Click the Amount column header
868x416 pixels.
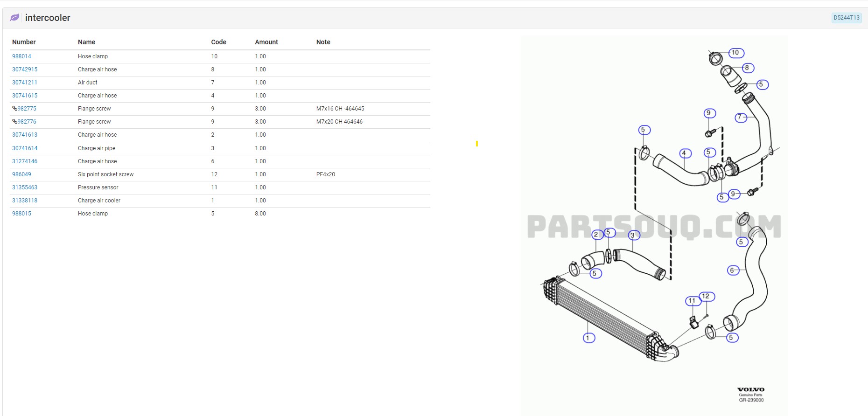pos(266,42)
